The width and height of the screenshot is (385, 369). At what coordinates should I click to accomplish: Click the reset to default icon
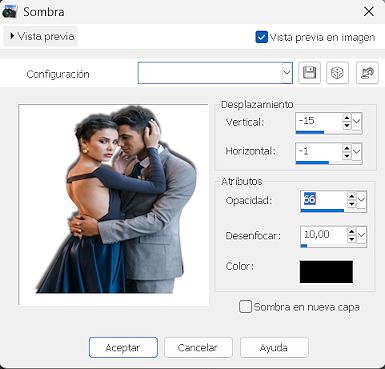coord(367,73)
